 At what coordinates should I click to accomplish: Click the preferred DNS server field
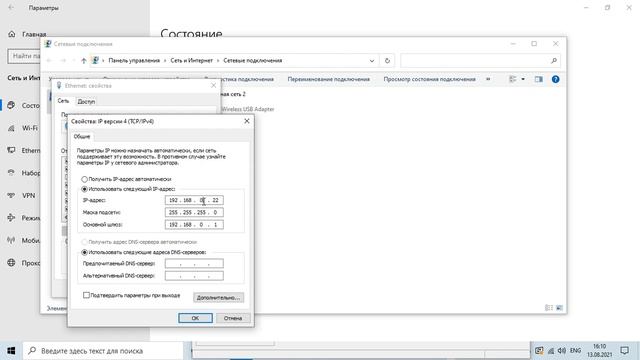tap(194, 264)
